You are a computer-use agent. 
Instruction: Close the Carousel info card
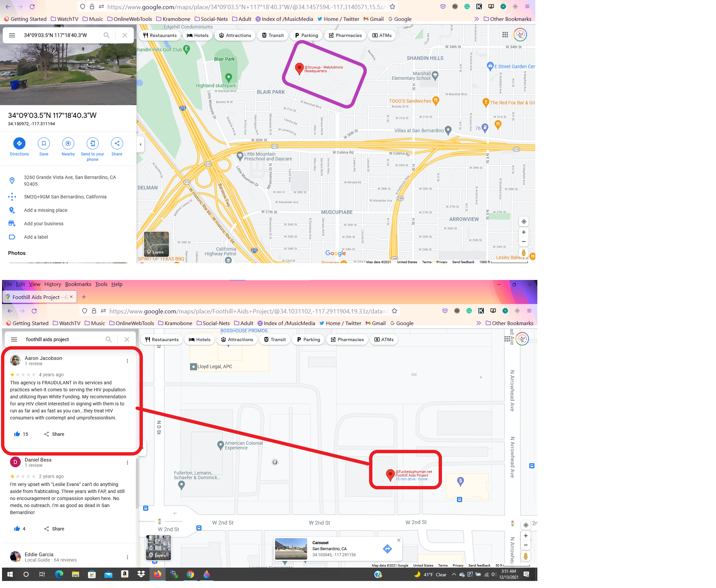[x=399, y=540]
